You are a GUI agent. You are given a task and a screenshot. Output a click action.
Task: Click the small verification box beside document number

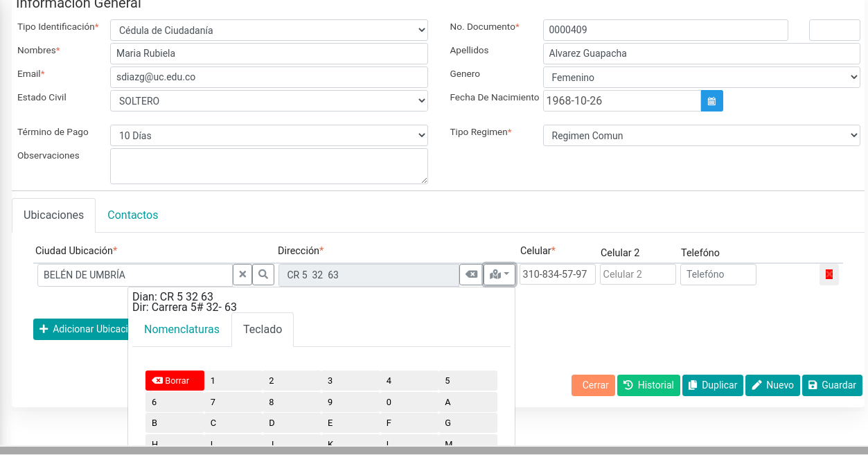(x=835, y=30)
